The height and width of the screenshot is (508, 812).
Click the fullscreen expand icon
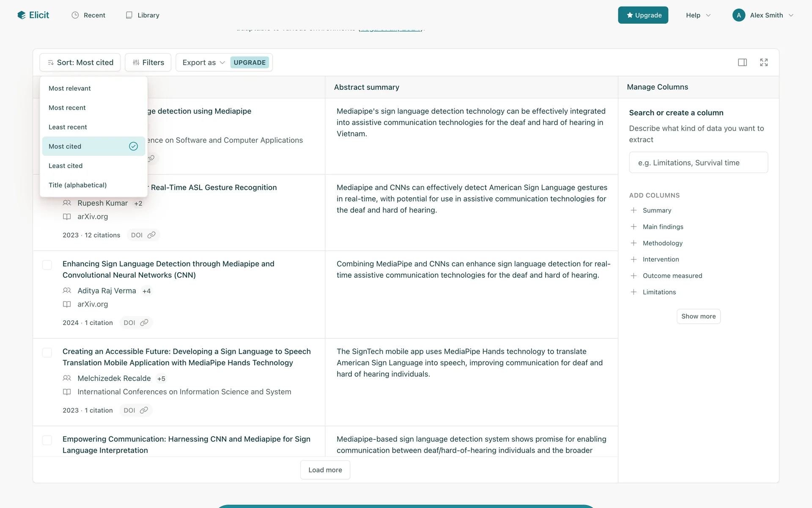[x=764, y=63]
